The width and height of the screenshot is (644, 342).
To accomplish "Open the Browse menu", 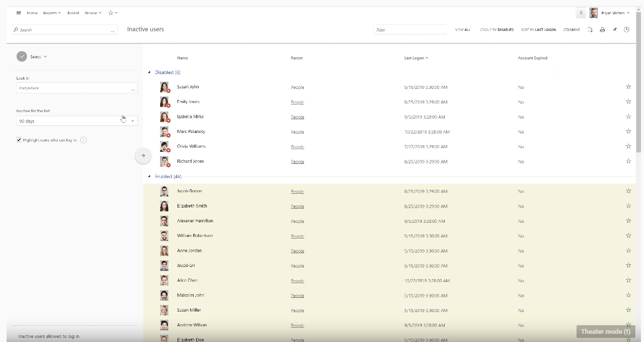I will [x=93, y=13].
